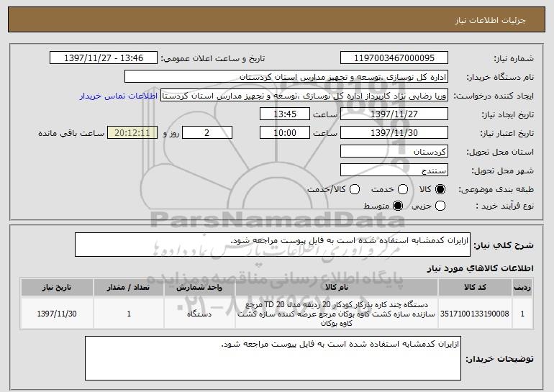554x392 pixels.
Task: Click the remaining time countdown 20:12:11
Action: click(x=132, y=133)
